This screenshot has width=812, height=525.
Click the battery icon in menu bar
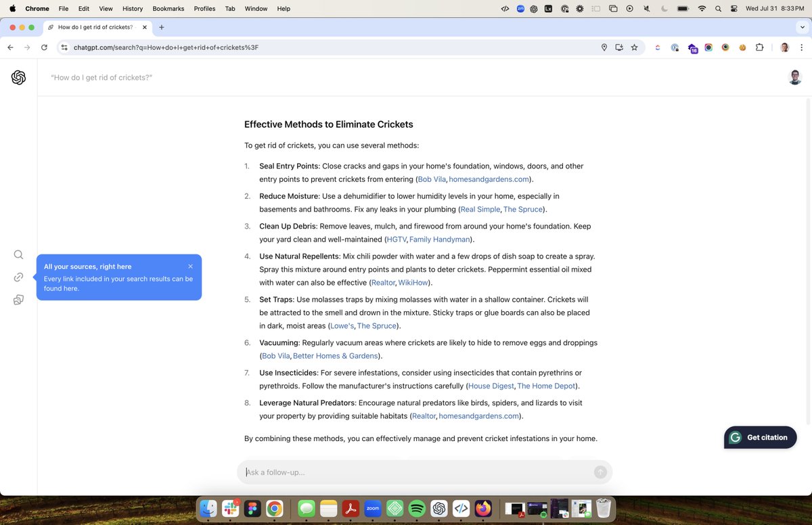683,8
